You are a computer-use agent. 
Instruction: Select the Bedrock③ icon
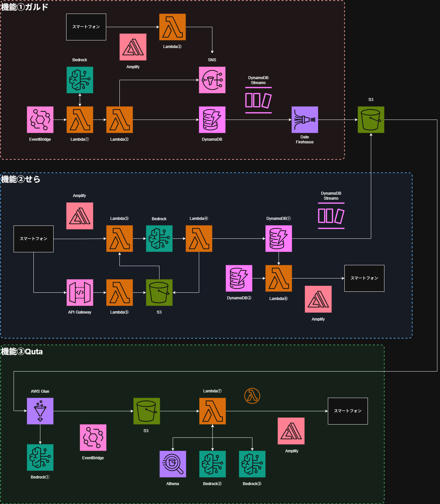coord(252,464)
